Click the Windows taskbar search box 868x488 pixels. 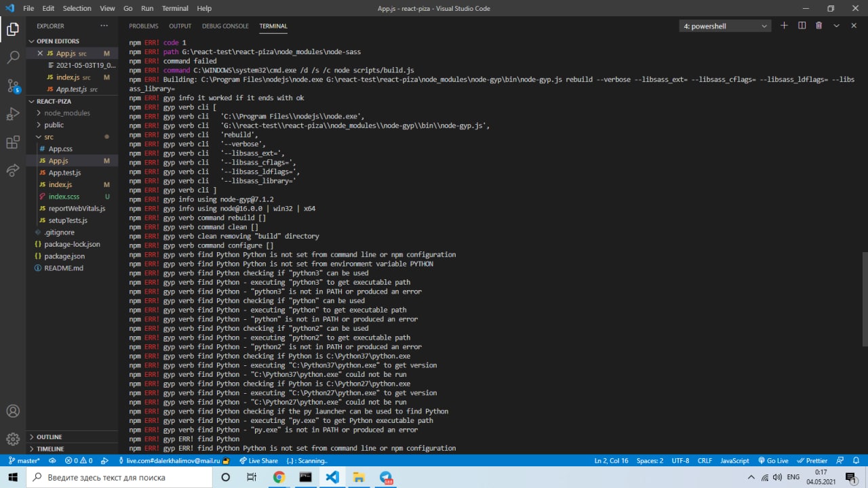(119, 477)
